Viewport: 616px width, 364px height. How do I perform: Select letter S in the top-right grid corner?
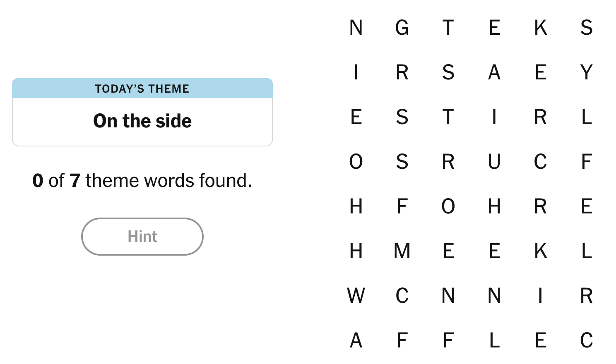coord(586,28)
